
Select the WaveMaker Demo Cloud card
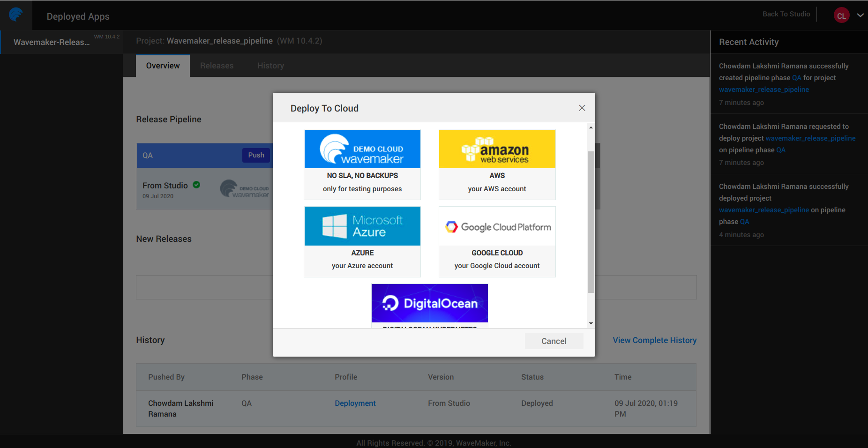pyautogui.click(x=362, y=164)
